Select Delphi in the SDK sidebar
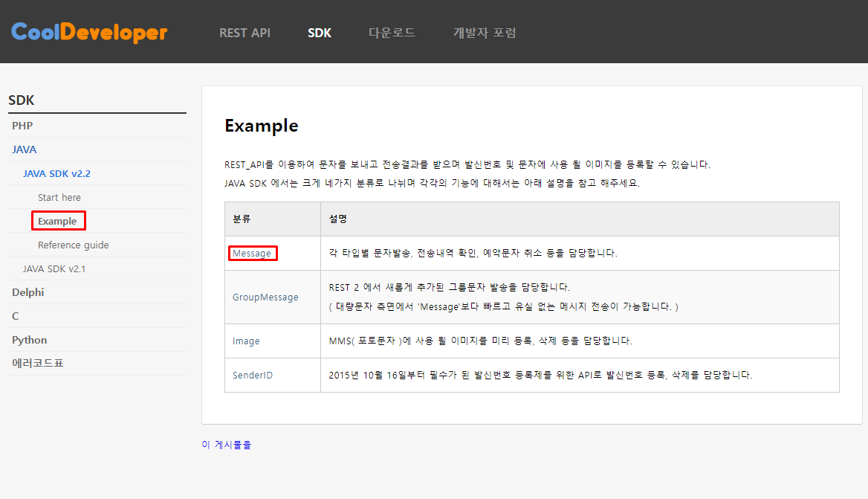This screenshot has height=499, width=868. tap(27, 292)
